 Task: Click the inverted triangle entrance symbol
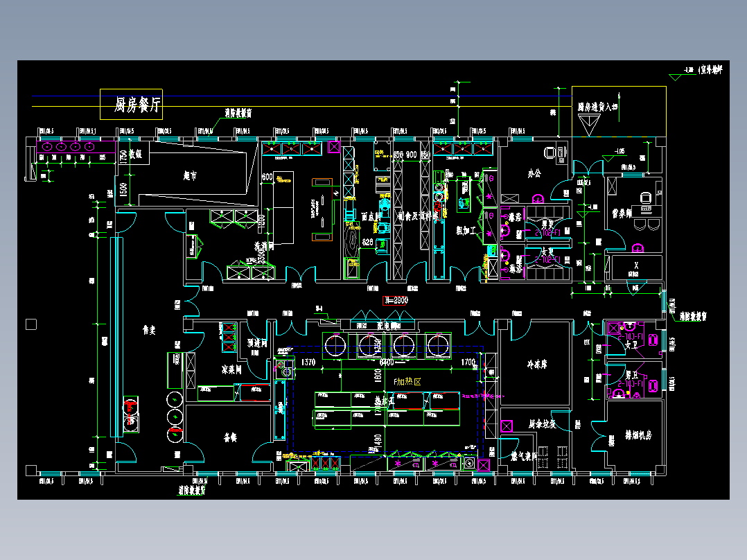[589, 125]
